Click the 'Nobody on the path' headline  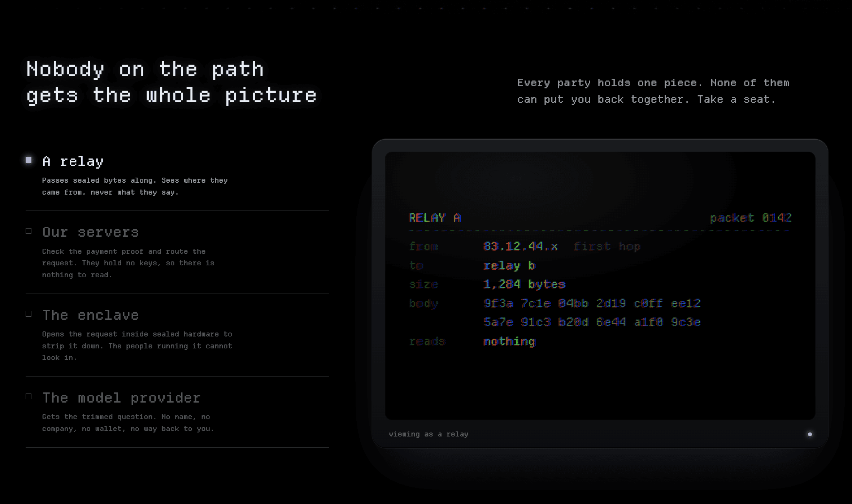(171, 82)
